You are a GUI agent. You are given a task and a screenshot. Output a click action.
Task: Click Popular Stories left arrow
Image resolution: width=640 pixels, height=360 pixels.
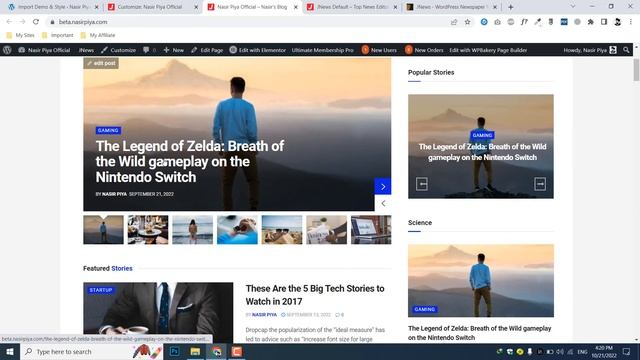click(422, 184)
